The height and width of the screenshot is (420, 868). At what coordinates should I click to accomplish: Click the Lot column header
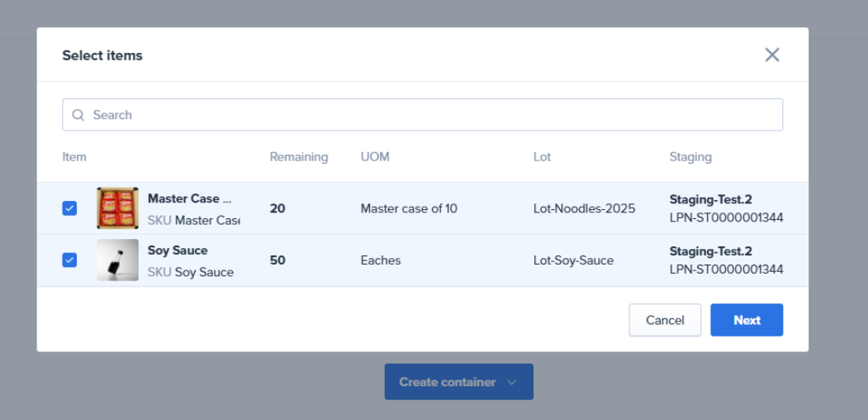pyautogui.click(x=542, y=157)
